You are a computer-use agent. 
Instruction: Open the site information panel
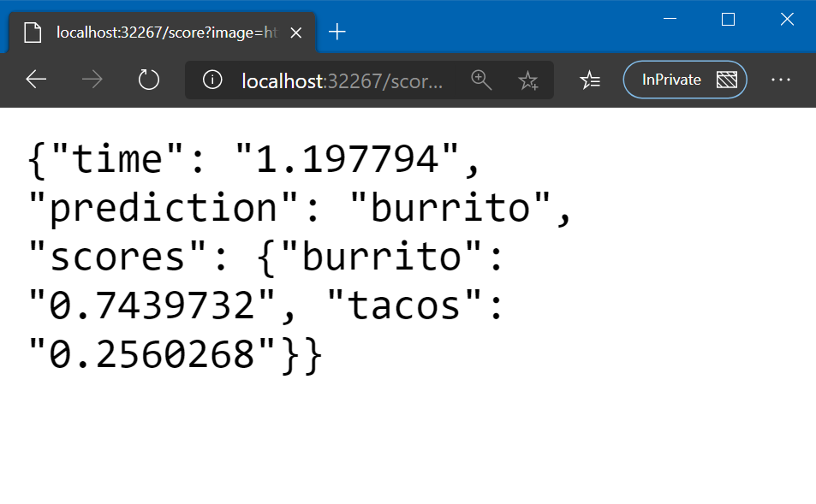coord(211,79)
